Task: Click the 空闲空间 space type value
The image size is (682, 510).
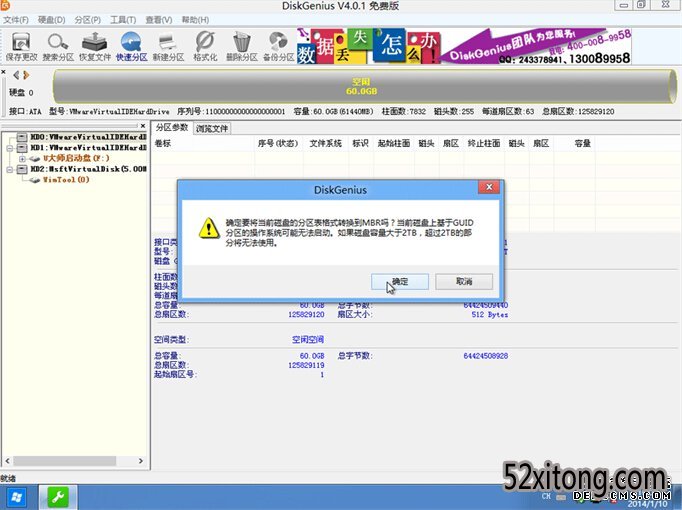Action: [308, 340]
